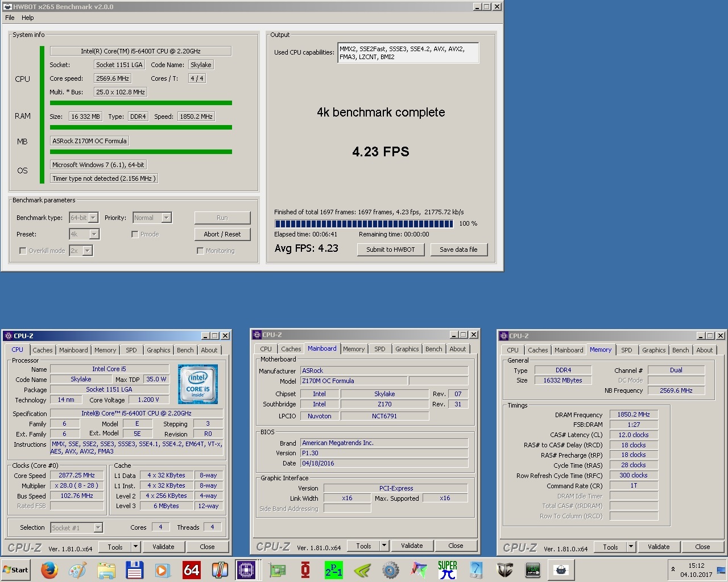
Task: Open the Help menu in HWBOT x265
Action: click(x=28, y=18)
